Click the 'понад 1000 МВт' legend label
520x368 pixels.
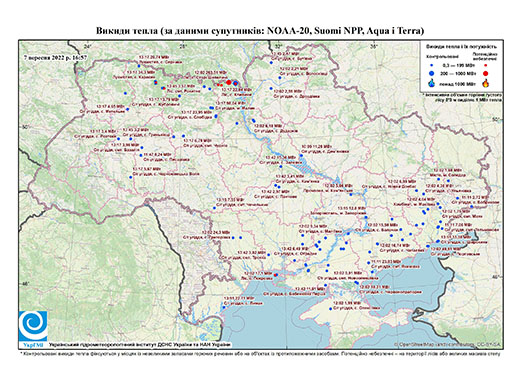tap(457, 83)
